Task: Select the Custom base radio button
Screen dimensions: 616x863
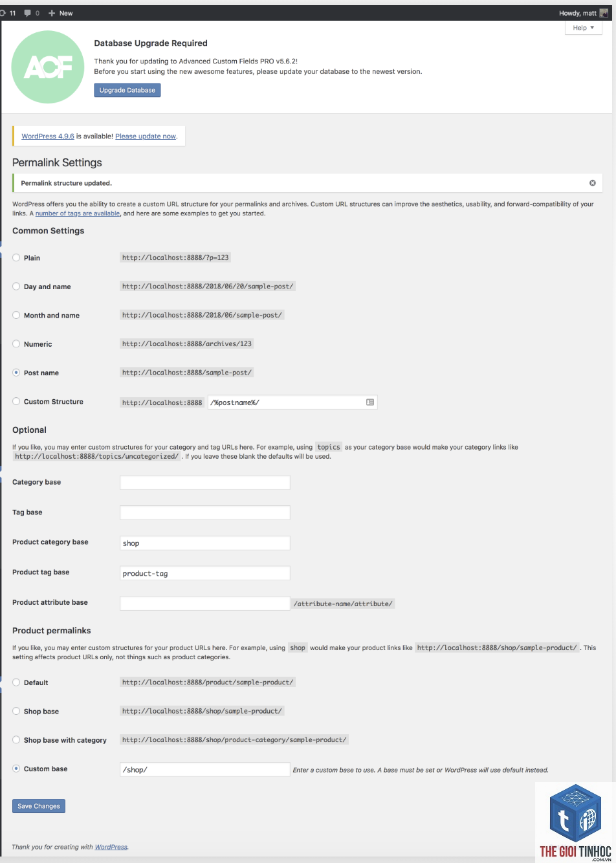Action: (16, 769)
